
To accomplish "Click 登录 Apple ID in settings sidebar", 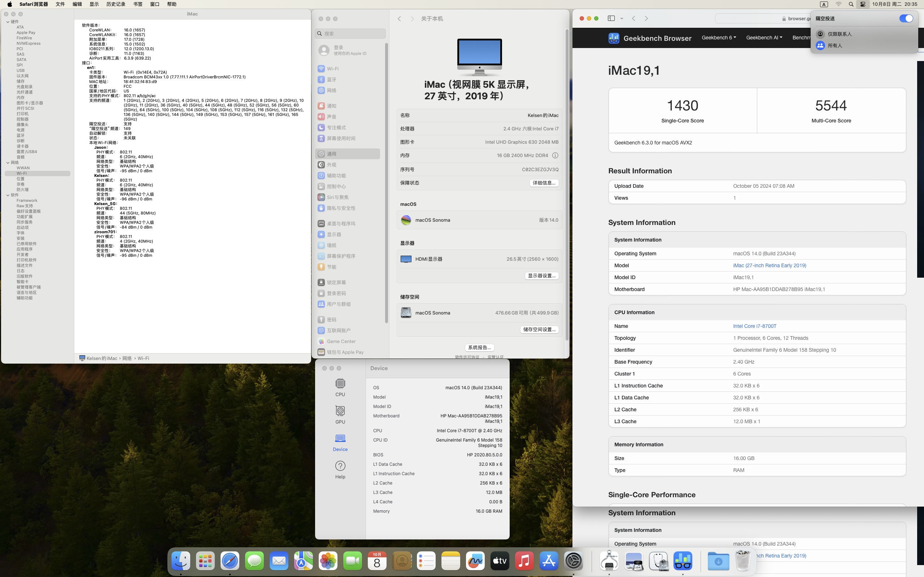I will pyautogui.click(x=348, y=50).
